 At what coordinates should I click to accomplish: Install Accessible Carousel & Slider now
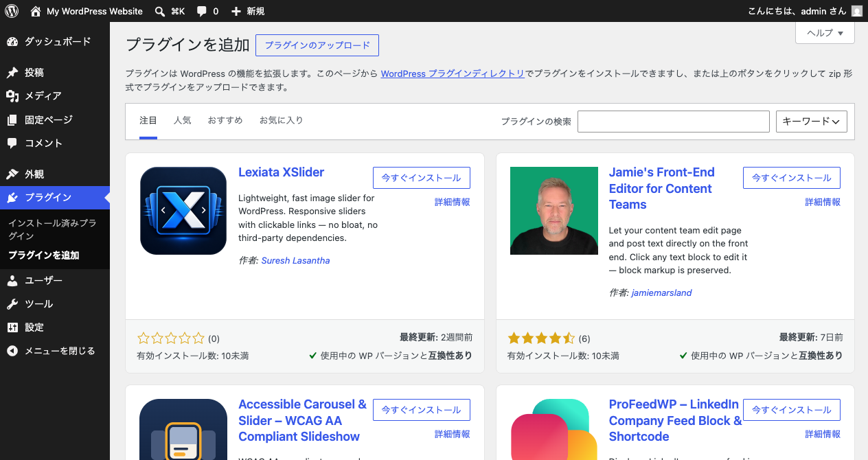coord(422,410)
